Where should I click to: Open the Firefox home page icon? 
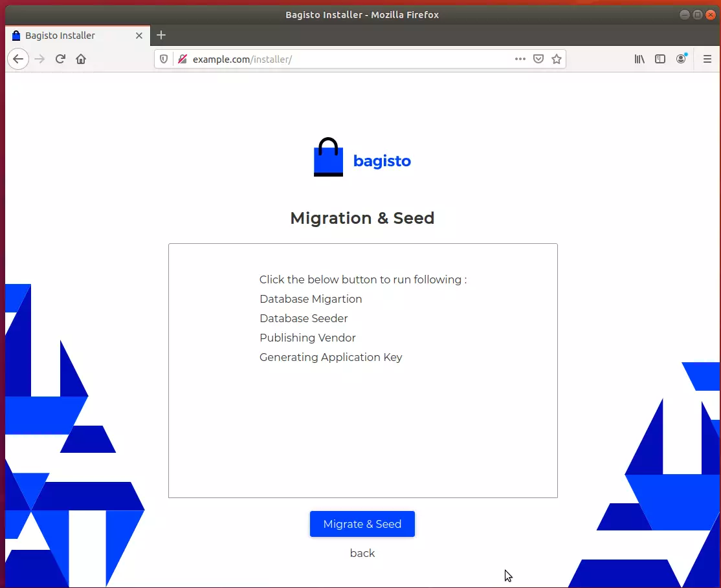(x=81, y=59)
